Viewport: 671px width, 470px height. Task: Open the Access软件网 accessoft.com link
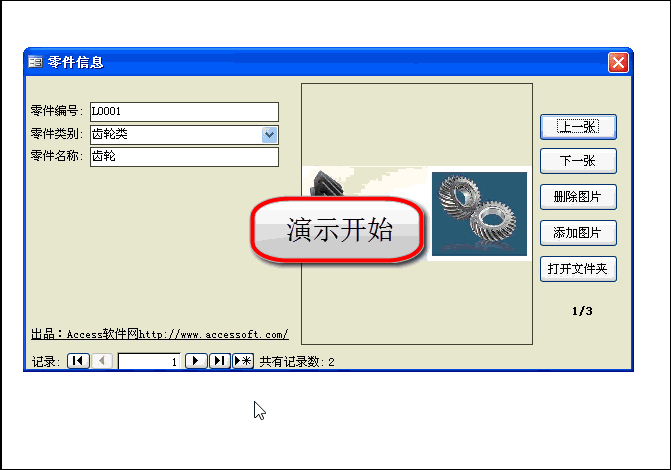160,334
